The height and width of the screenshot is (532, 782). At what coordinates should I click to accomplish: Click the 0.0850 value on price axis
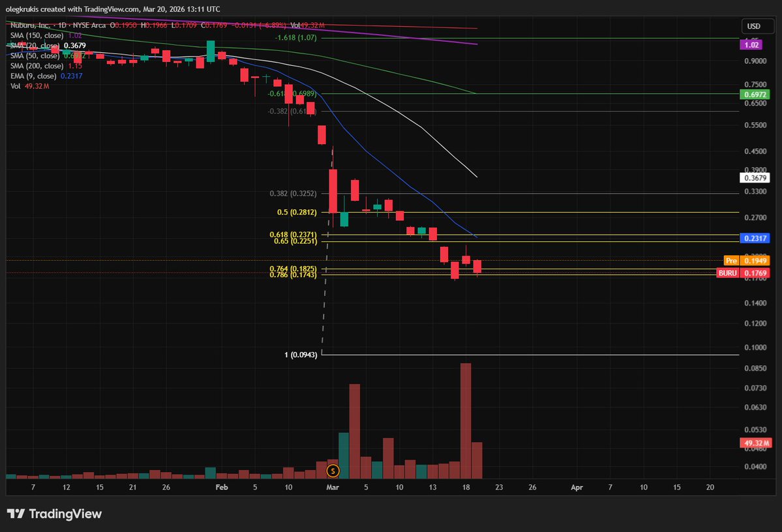click(x=755, y=368)
